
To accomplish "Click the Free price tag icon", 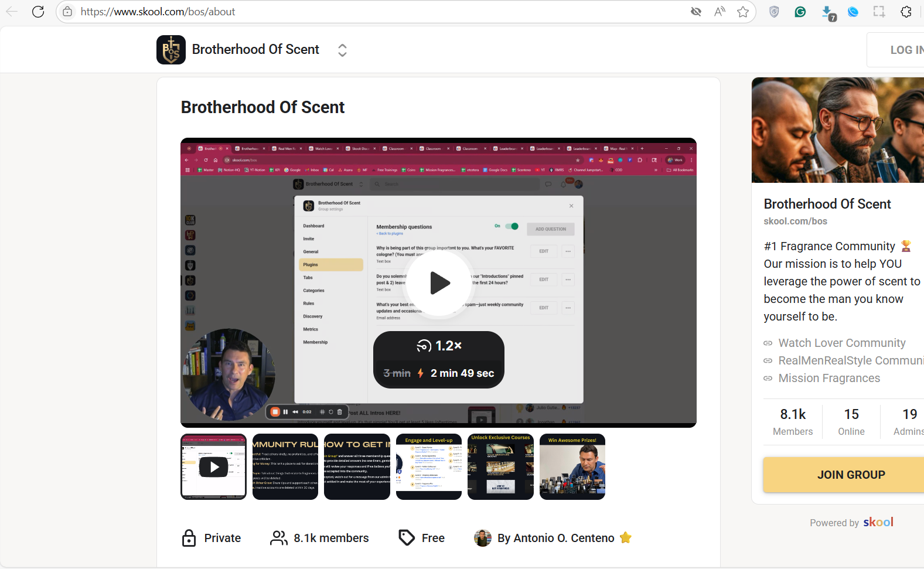I will pos(407,537).
